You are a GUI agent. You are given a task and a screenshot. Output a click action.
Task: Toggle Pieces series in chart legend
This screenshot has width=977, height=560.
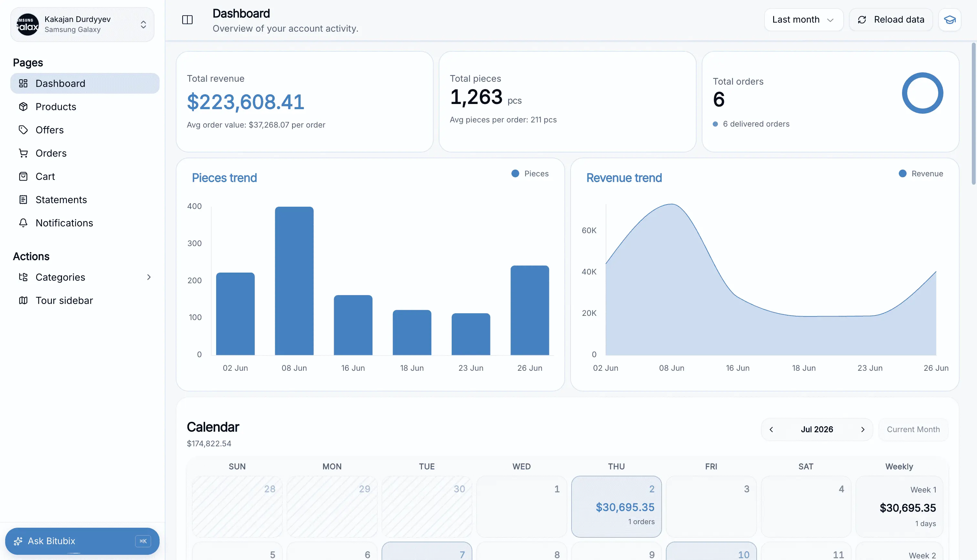(530, 173)
